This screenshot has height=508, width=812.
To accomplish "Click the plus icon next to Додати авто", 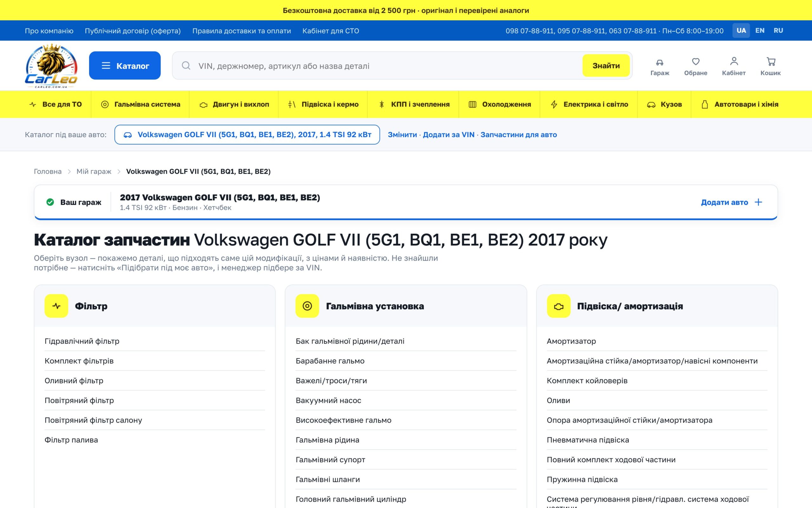I will pyautogui.click(x=758, y=202).
